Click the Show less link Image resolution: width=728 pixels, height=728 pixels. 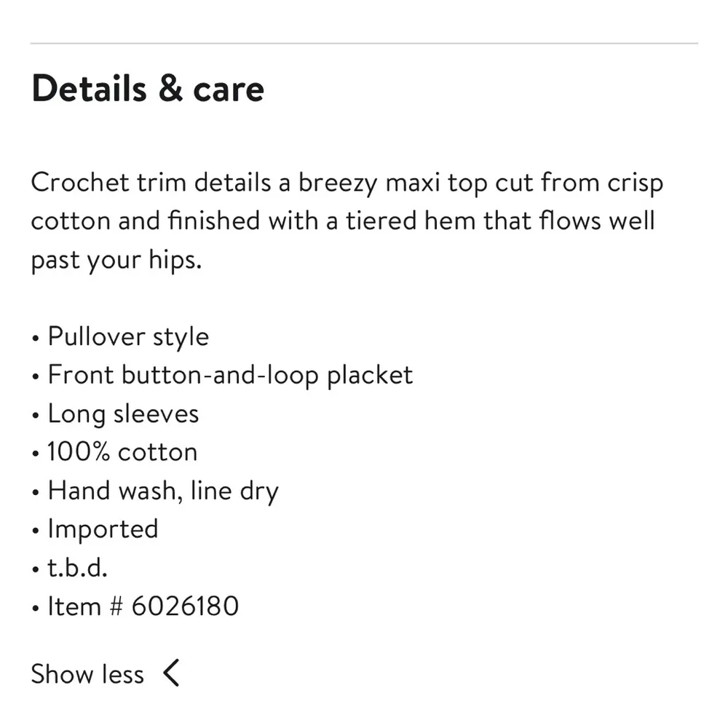point(87,674)
